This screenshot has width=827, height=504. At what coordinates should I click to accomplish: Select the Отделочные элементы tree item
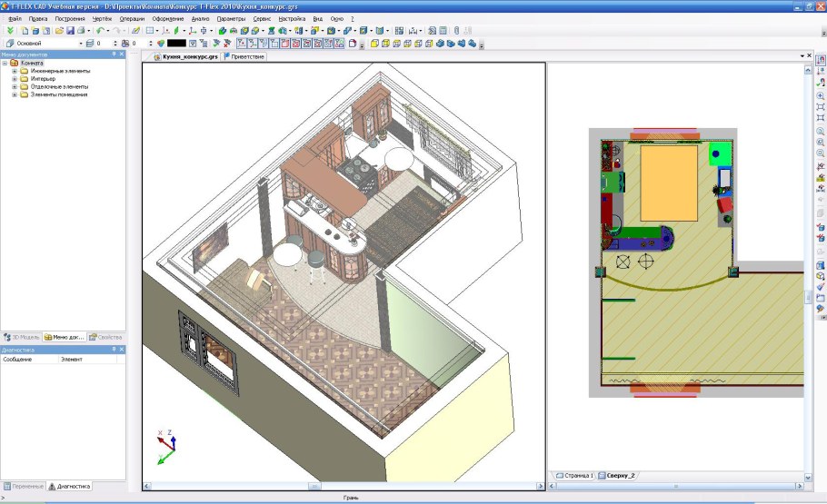pyautogui.click(x=59, y=87)
